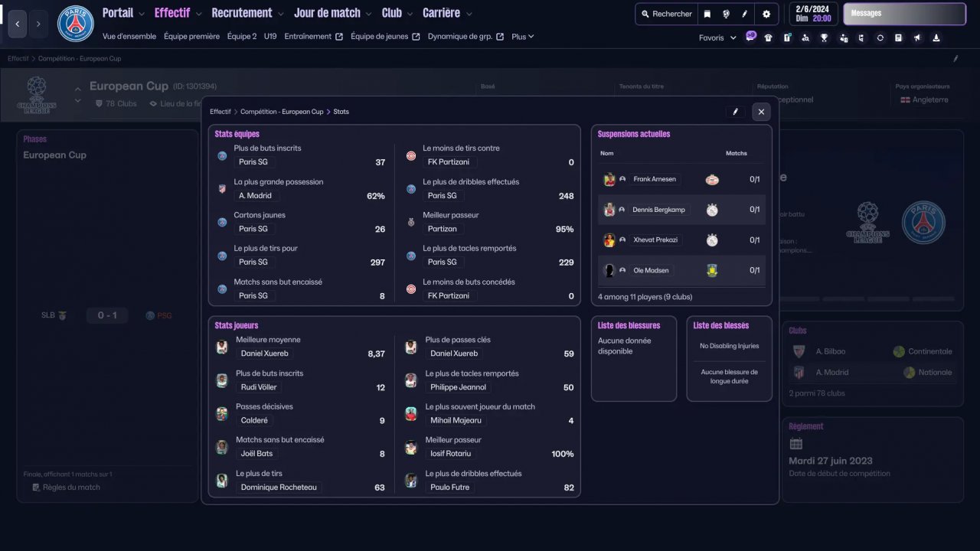This screenshot has height=551, width=980.
Task: Open the Plus dropdown in the sub-menu
Action: coord(523,36)
